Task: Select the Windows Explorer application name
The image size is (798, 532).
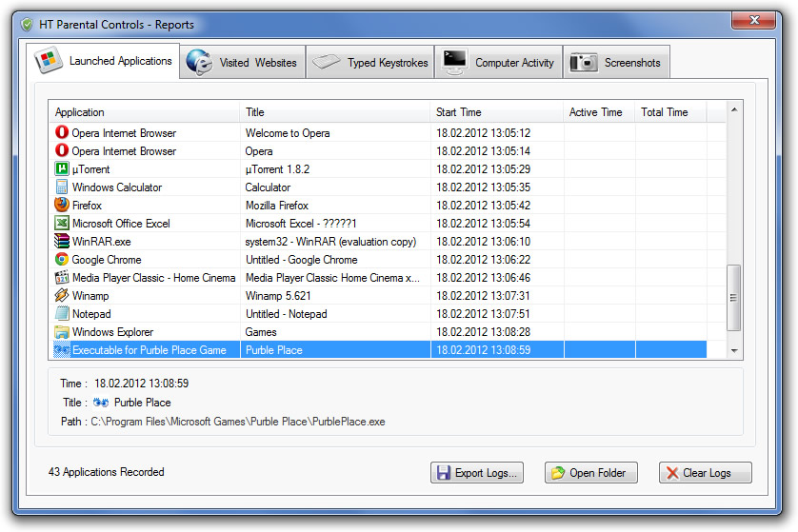Action: click(112, 332)
